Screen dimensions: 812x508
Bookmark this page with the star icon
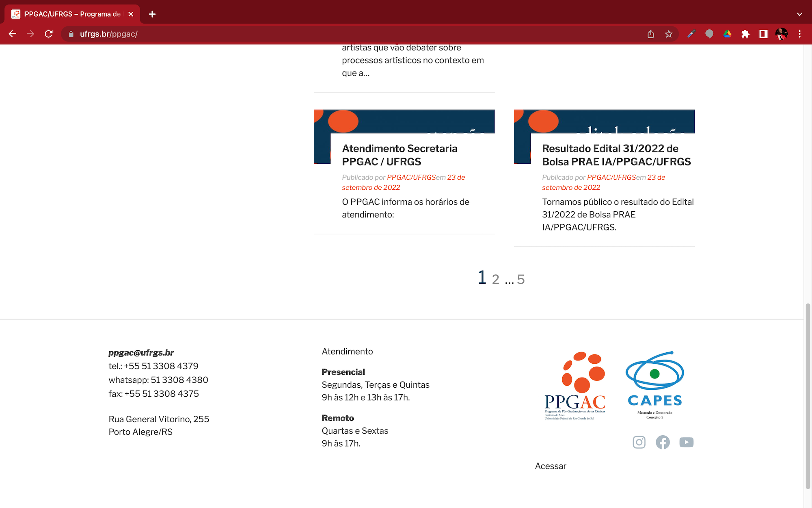coord(669,34)
